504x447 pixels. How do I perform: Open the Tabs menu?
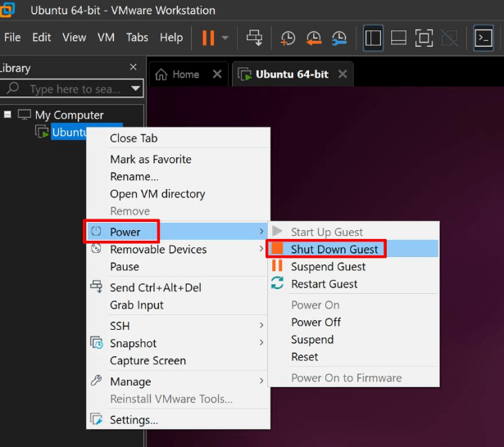pyautogui.click(x=137, y=38)
